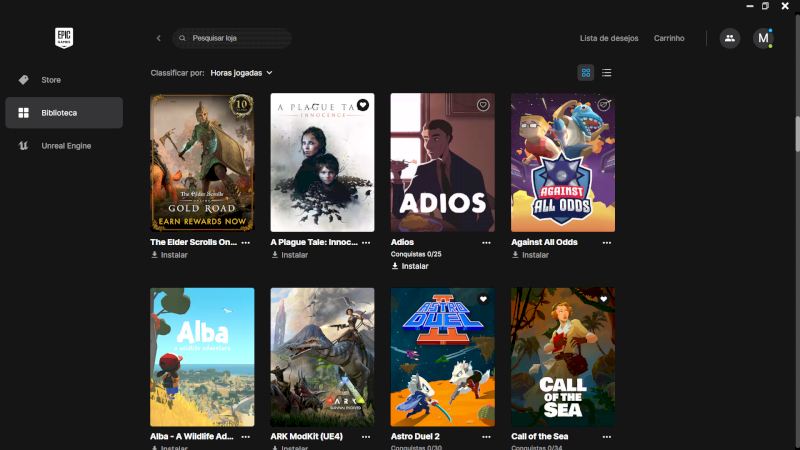This screenshot has height=450, width=800.
Task: Open the Call of the Sea cover
Action: click(x=563, y=357)
